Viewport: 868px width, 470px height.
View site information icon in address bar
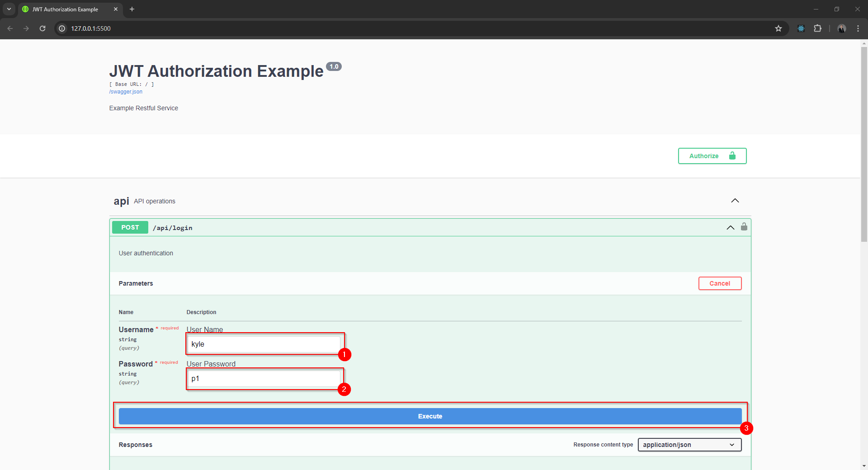pyautogui.click(x=62, y=28)
